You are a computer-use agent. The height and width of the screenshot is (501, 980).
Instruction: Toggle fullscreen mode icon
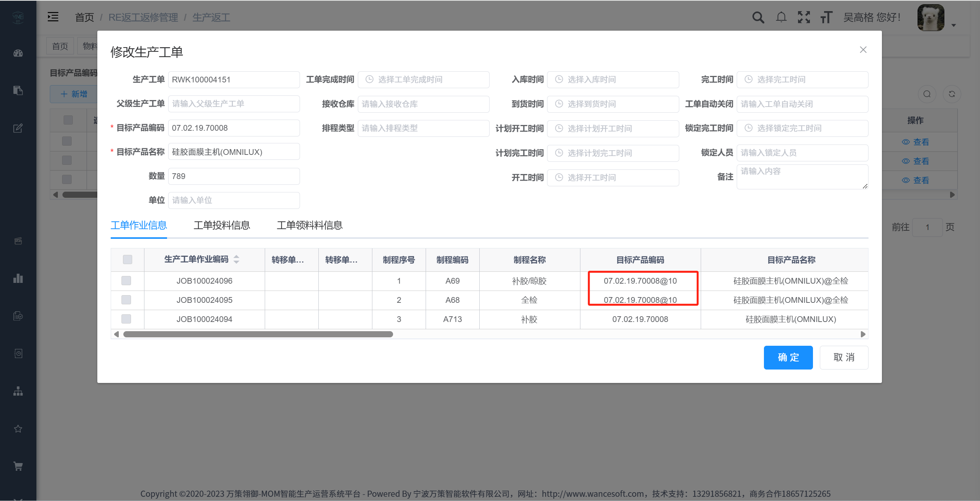tap(804, 17)
